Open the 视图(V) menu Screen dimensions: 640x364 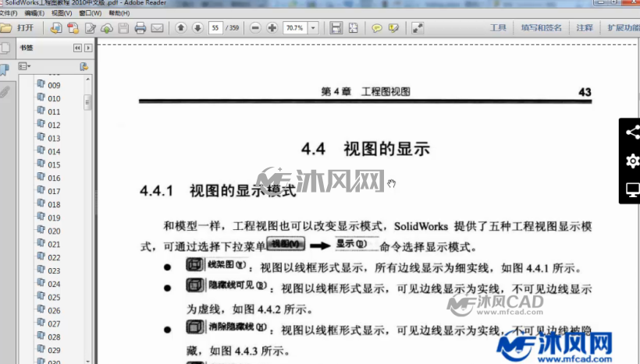pyautogui.click(x=62, y=13)
